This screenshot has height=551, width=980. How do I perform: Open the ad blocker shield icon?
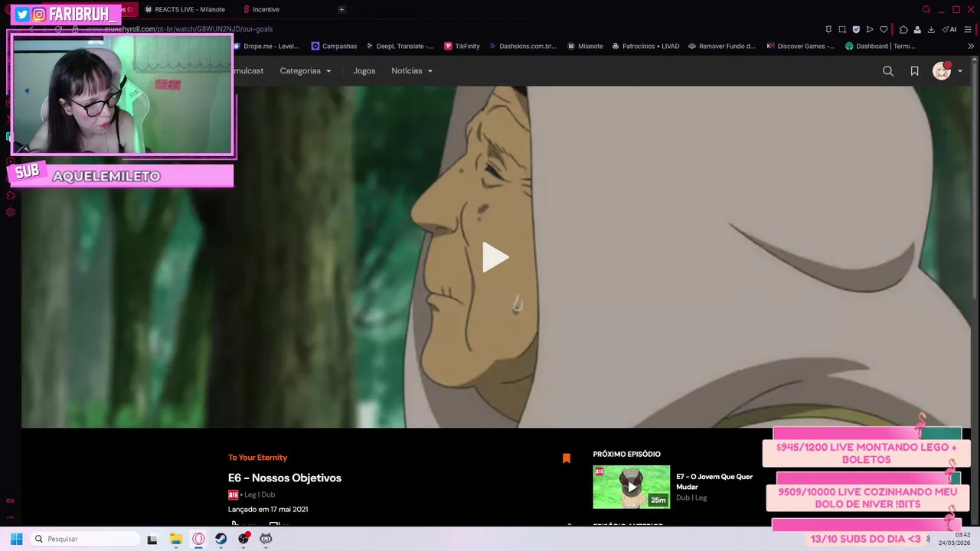pos(856,29)
